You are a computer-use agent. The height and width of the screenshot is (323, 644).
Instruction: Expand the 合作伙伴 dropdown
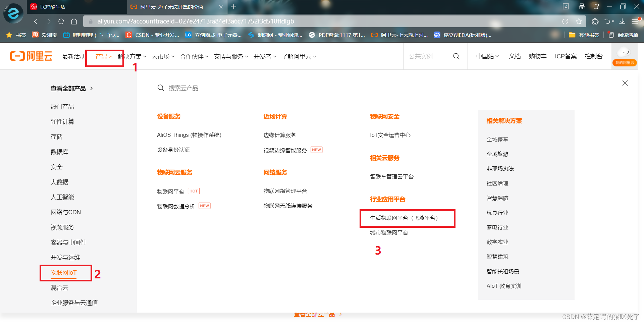[x=194, y=57]
